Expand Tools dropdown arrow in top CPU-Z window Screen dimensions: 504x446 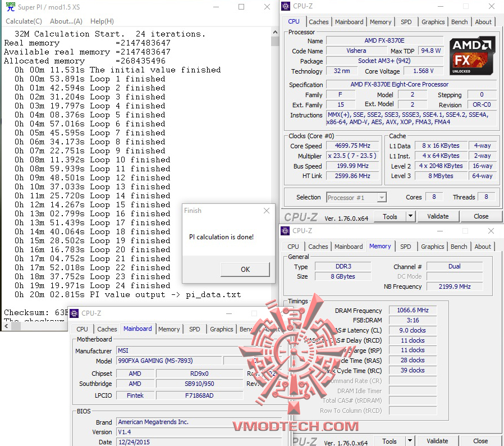pos(411,217)
